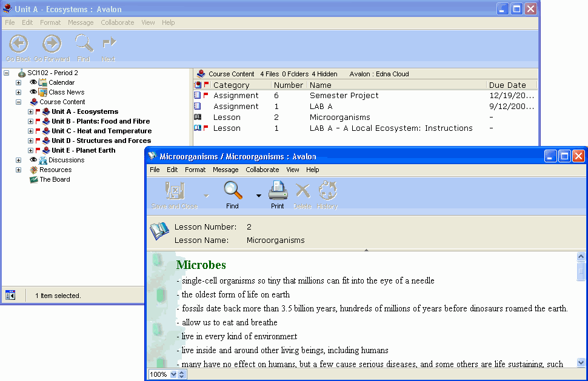Collapse the Course Content tree node
This screenshot has width=588, height=381.
19,102
